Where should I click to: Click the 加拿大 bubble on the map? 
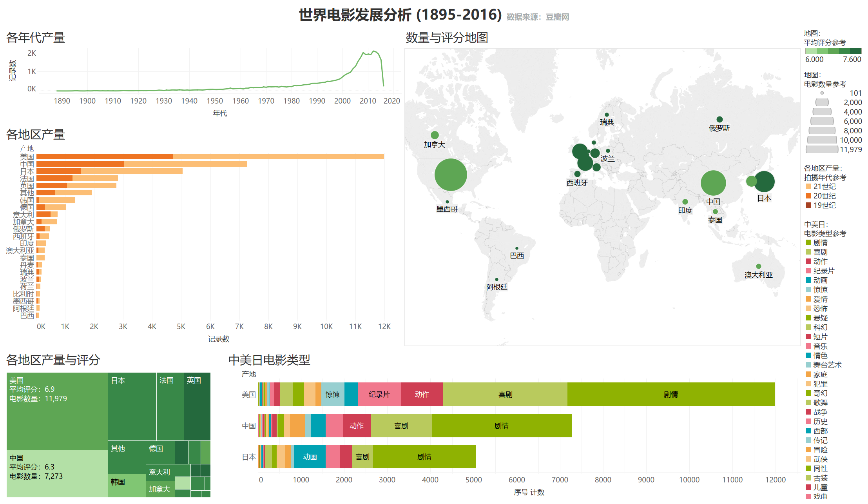[435, 135]
